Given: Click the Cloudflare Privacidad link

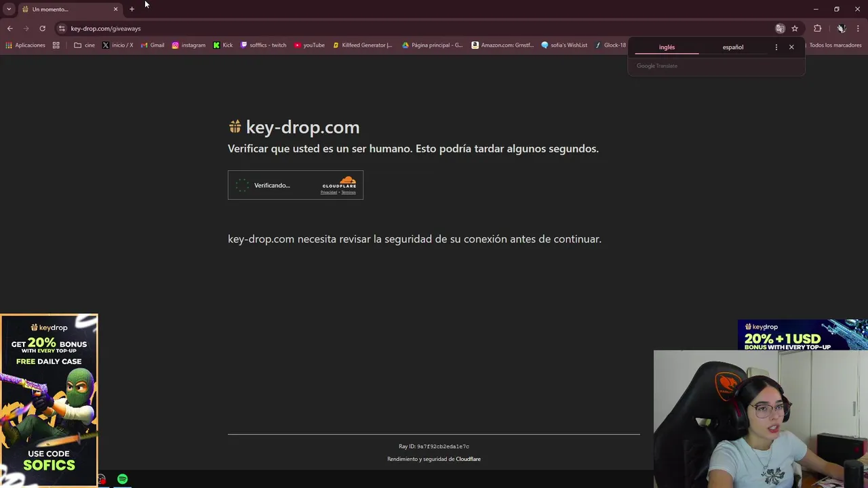Looking at the screenshot, I should pos(329,192).
